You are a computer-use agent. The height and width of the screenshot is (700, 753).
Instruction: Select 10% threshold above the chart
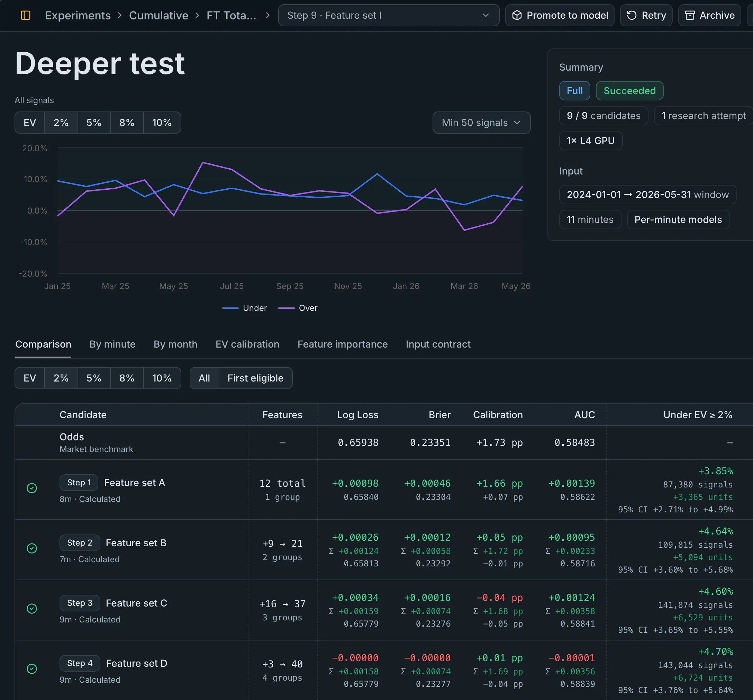pyautogui.click(x=162, y=122)
